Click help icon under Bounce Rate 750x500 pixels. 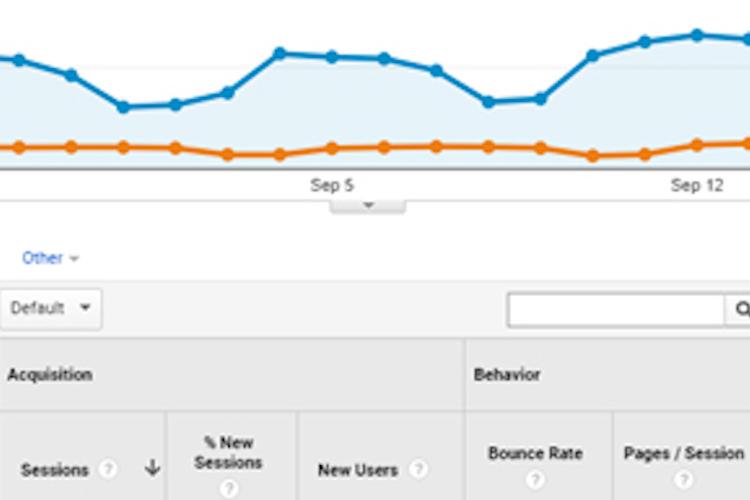pos(535,479)
